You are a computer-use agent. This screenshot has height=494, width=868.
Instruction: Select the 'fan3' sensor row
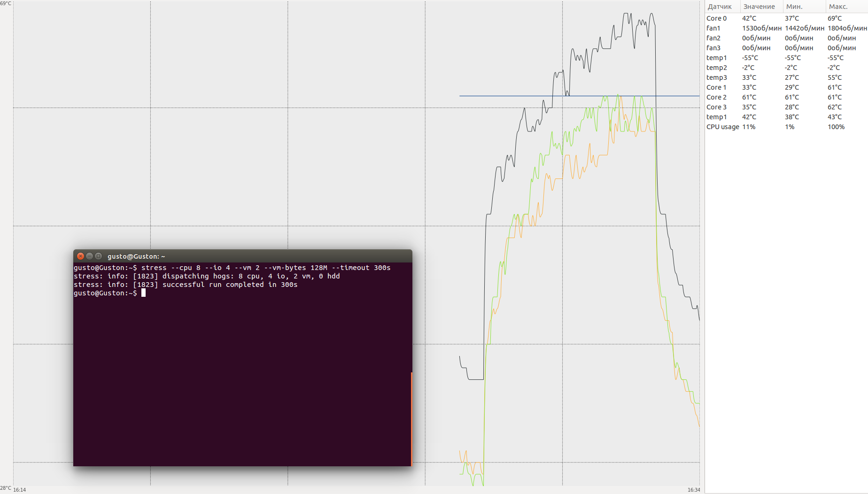[x=786, y=48]
